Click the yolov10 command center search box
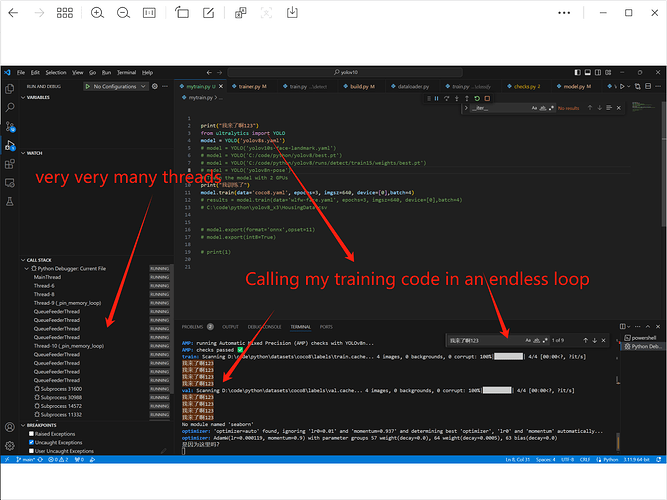 (x=345, y=72)
